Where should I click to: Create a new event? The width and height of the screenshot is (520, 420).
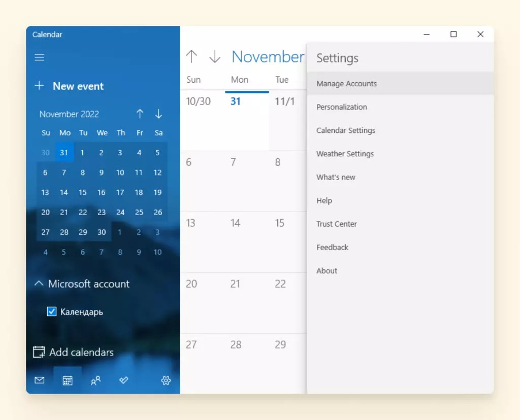pyautogui.click(x=78, y=86)
